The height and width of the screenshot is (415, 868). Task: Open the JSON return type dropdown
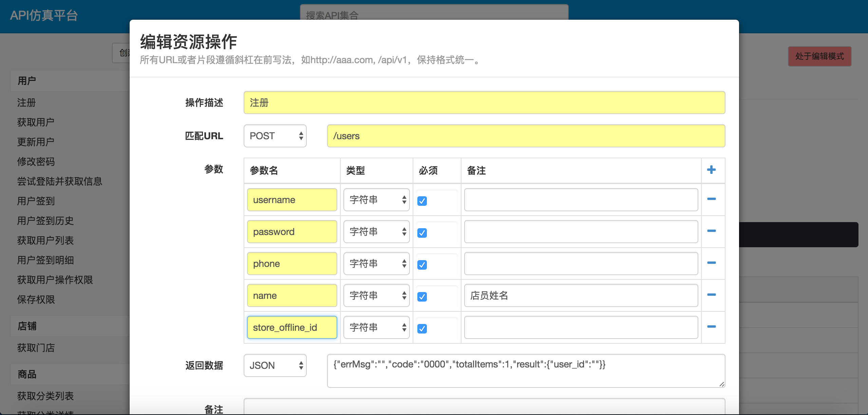[275, 365]
